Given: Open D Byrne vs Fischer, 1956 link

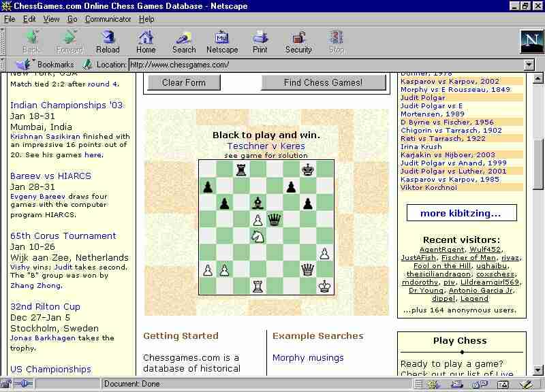Looking at the screenshot, I should (447, 122).
